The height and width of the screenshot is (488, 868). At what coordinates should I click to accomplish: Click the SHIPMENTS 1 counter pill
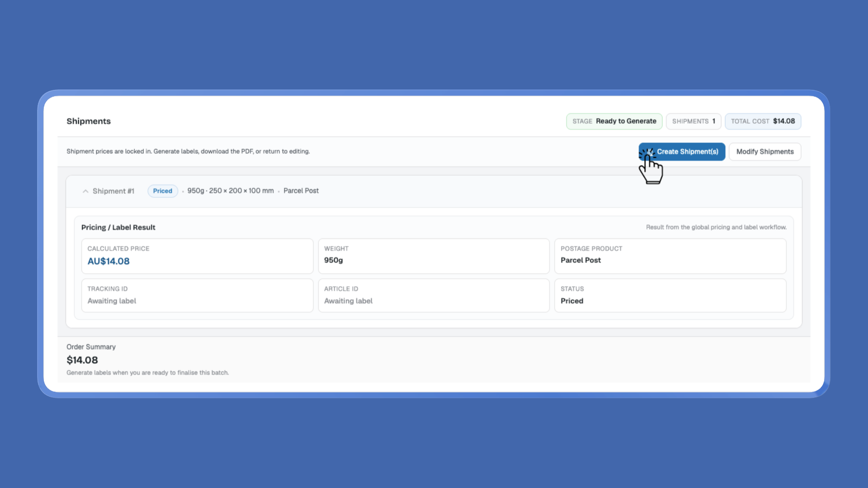[x=693, y=121]
